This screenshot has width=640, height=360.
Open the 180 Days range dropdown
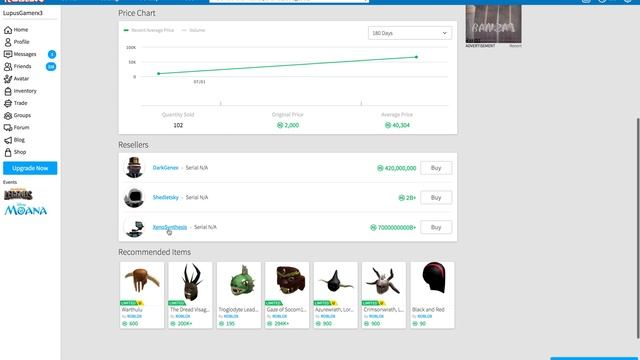[410, 33]
